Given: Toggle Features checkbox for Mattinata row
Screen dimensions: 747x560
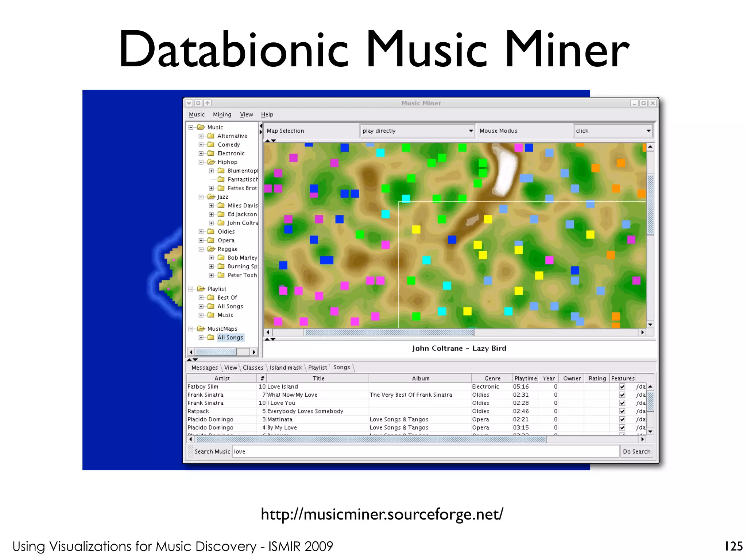Looking at the screenshot, I should point(622,419).
